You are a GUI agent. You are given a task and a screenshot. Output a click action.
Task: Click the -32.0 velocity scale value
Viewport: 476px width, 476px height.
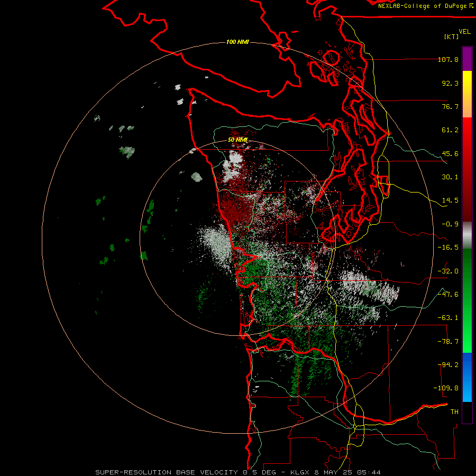tap(448, 271)
